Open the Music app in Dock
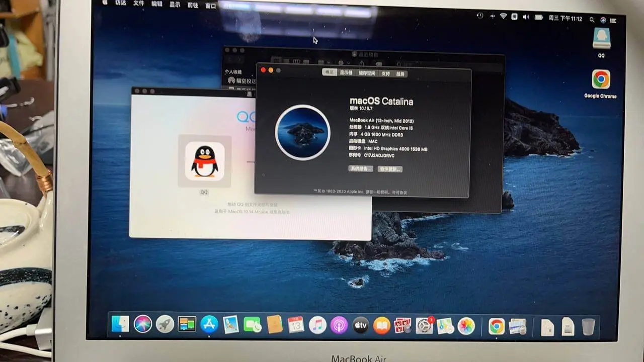This screenshot has height=362, width=644. [317, 326]
